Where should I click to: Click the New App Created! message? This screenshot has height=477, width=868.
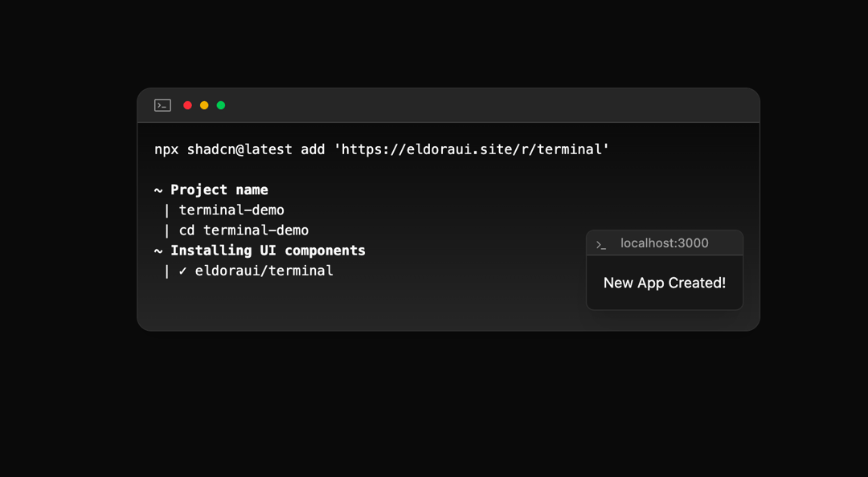coord(665,283)
